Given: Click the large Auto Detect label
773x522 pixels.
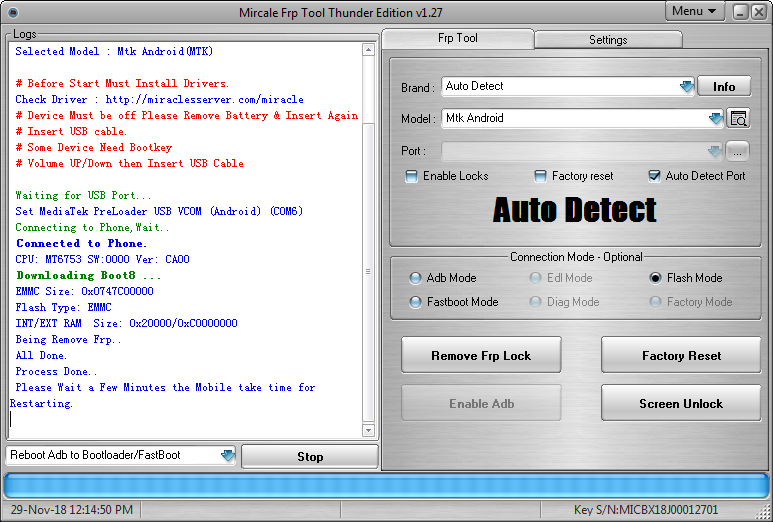Looking at the screenshot, I should [x=574, y=210].
